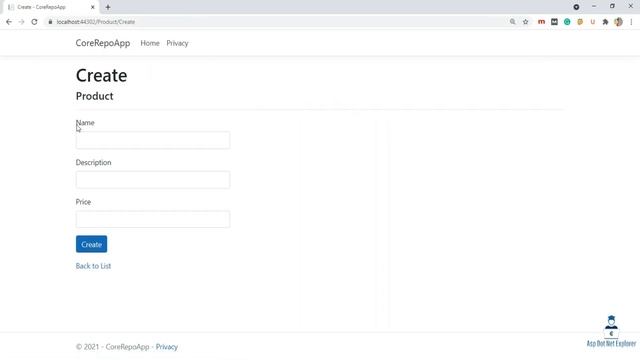Image resolution: width=640 pixels, height=360 pixels.
Task: Click the dark circular icon in the title bar
Action: [x=576, y=7]
